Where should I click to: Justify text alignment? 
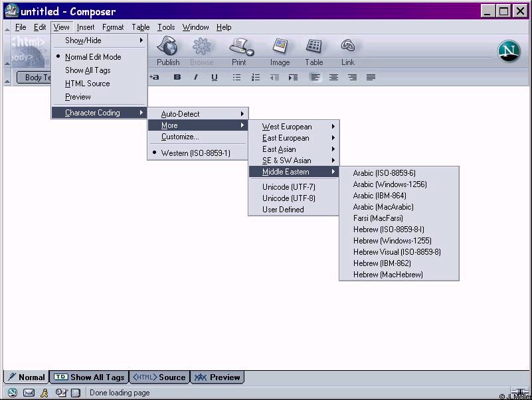click(371, 78)
